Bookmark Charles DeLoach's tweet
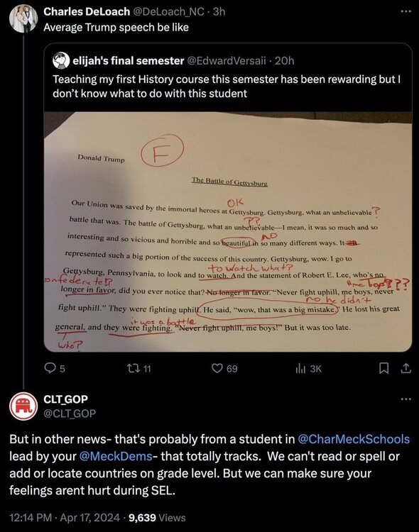Screen dimensions: 419x532 pos(383,368)
